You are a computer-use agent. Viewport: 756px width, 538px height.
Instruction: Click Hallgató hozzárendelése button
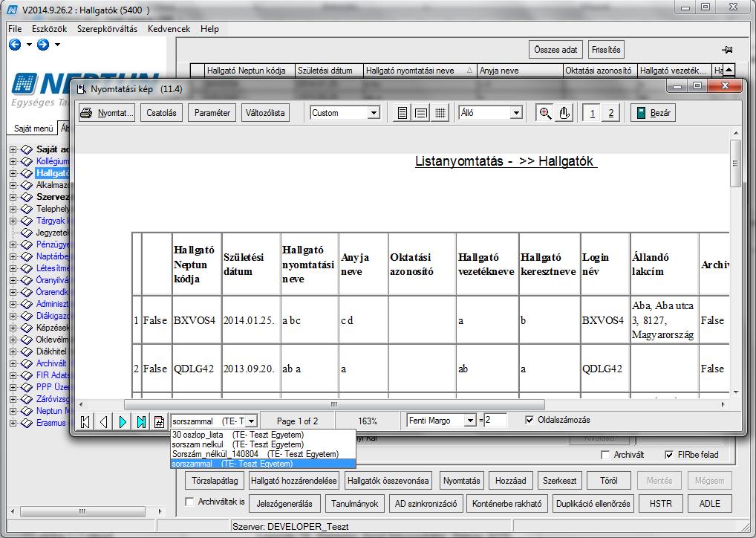(293, 481)
